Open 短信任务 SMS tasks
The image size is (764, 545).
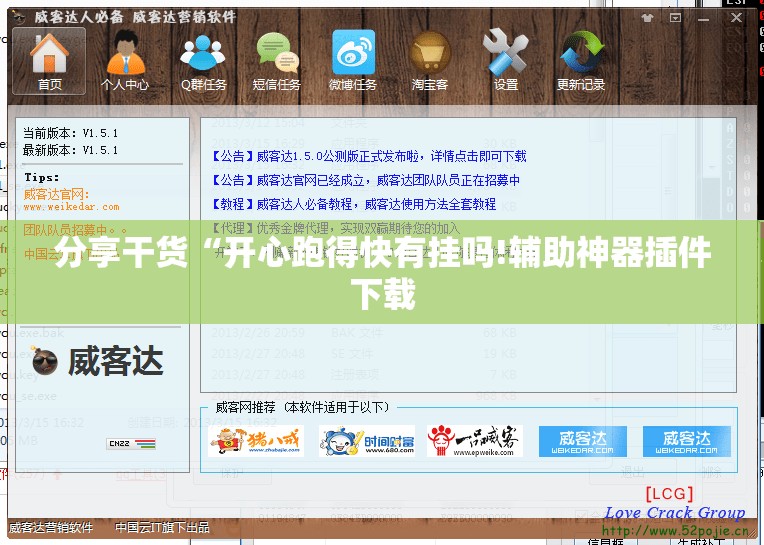[x=277, y=61]
